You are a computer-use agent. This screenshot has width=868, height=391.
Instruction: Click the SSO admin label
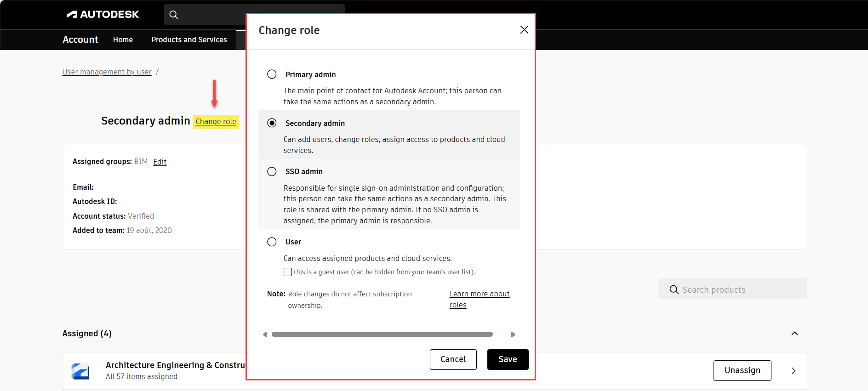pyautogui.click(x=304, y=171)
